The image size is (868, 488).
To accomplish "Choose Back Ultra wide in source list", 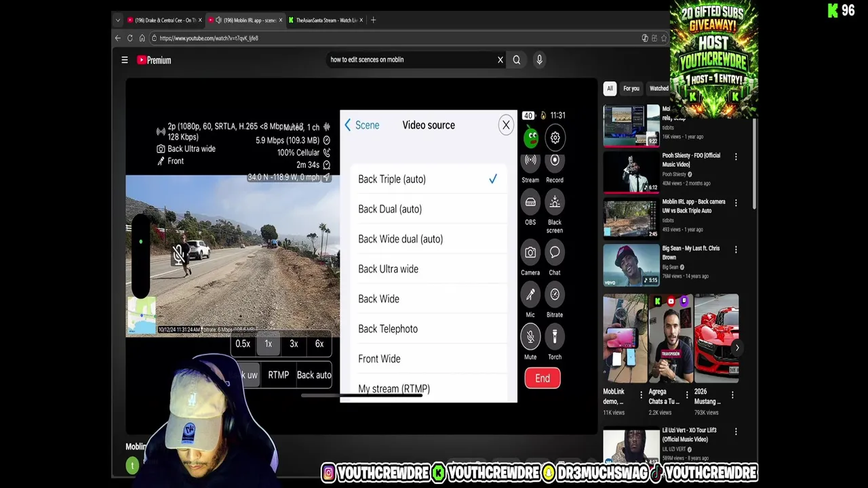I will click(429, 268).
